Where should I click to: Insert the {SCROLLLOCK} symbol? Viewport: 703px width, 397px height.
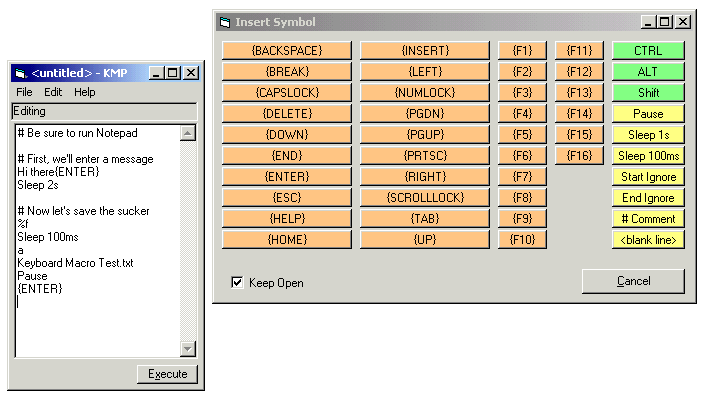coord(425,198)
